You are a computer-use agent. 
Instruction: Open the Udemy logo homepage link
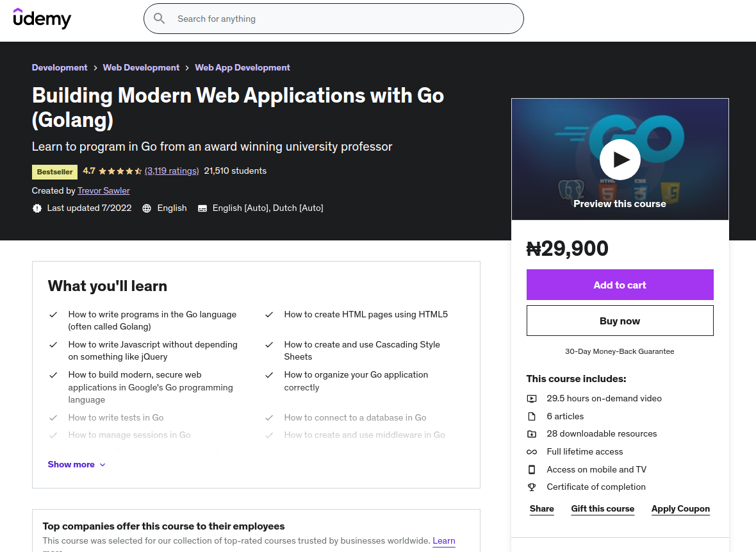pyautogui.click(x=42, y=19)
